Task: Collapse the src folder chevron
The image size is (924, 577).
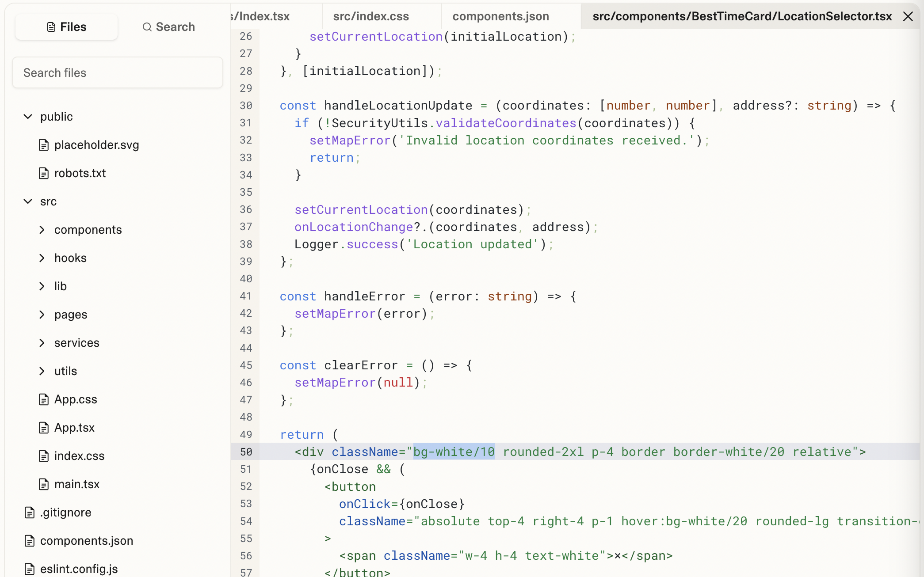Action: pos(28,201)
